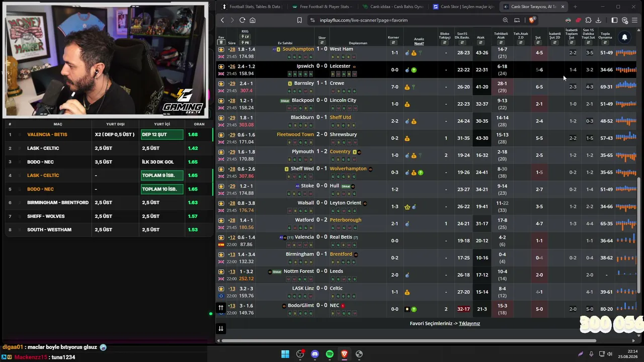This screenshot has width=644, height=362.
Task: Open the Wolverhampton team name link
Action: tap(348, 169)
